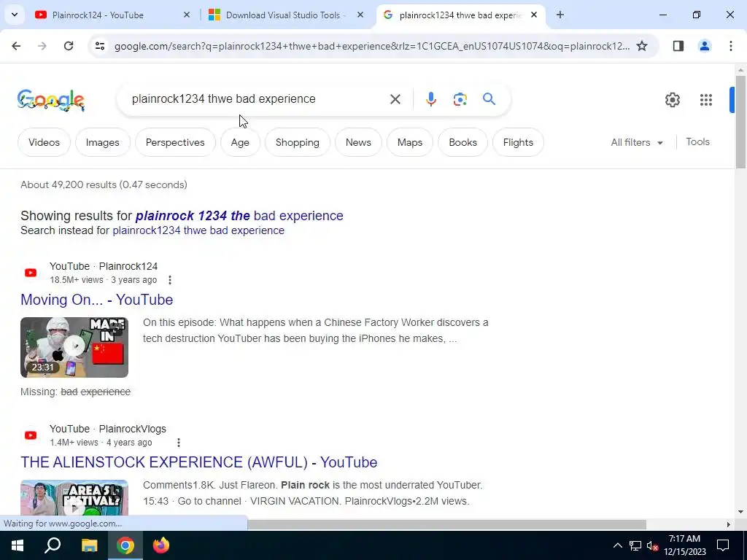This screenshot has width=747, height=560.
Task: Open the Google apps grid
Action: coord(706,99)
